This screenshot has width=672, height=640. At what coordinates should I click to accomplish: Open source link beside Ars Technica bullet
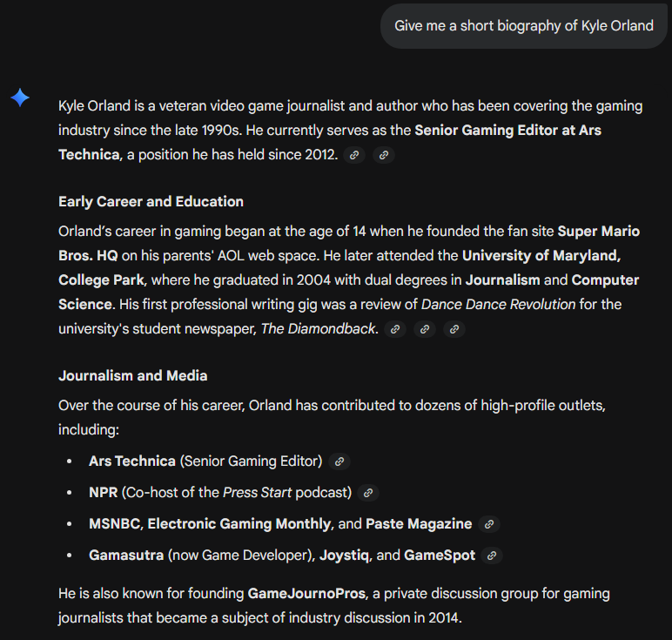tap(339, 461)
